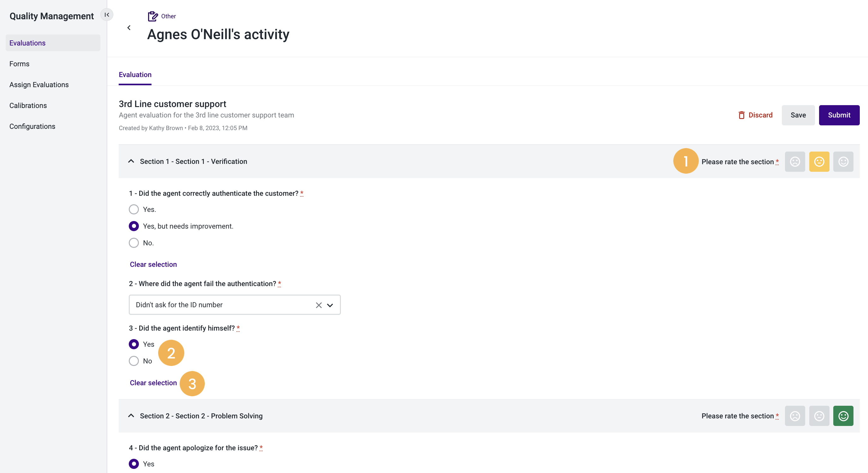This screenshot has width=868, height=473.
Task: Select 'Yes.' for customer authentication
Action: [x=134, y=209]
